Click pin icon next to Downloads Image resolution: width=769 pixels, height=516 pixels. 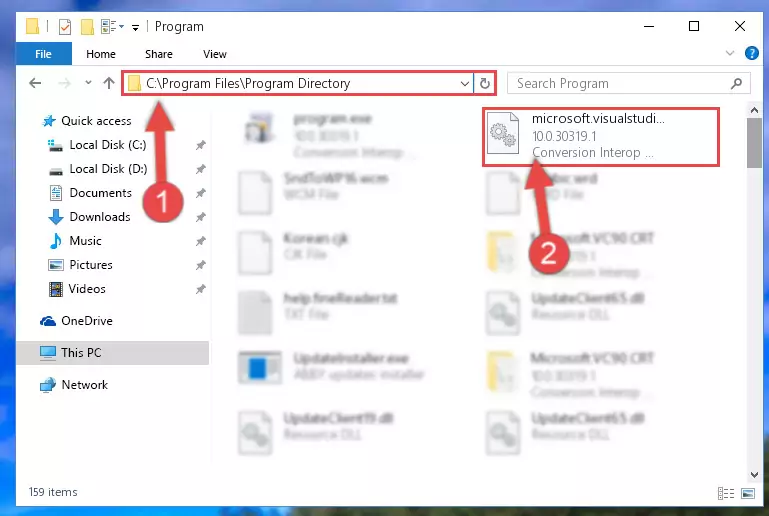click(200, 217)
